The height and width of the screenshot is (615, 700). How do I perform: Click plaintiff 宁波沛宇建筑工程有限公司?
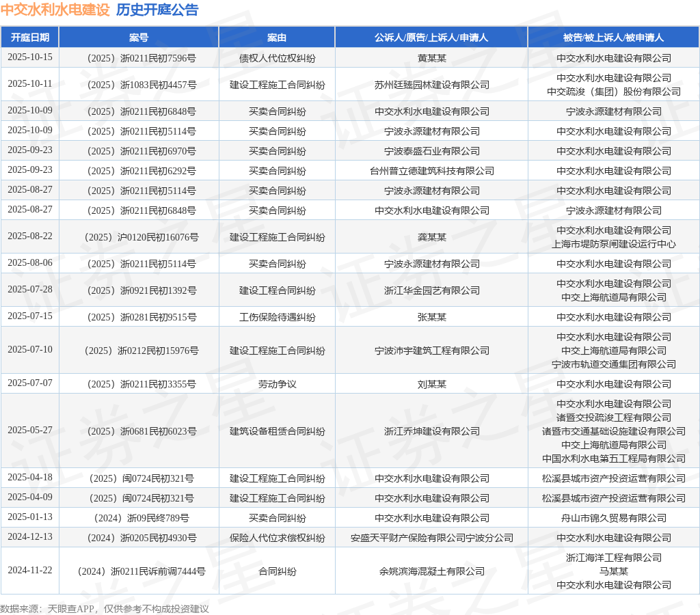click(432, 351)
